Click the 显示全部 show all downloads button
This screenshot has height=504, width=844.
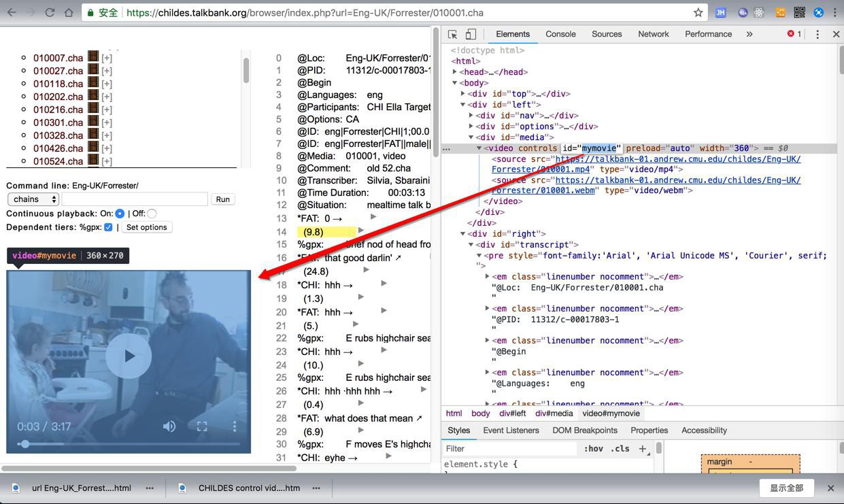point(786,488)
